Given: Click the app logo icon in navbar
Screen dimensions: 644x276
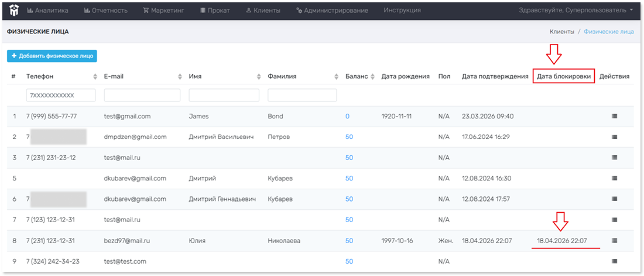Looking at the screenshot, I should pyautogui.click(x=13, y=11).
